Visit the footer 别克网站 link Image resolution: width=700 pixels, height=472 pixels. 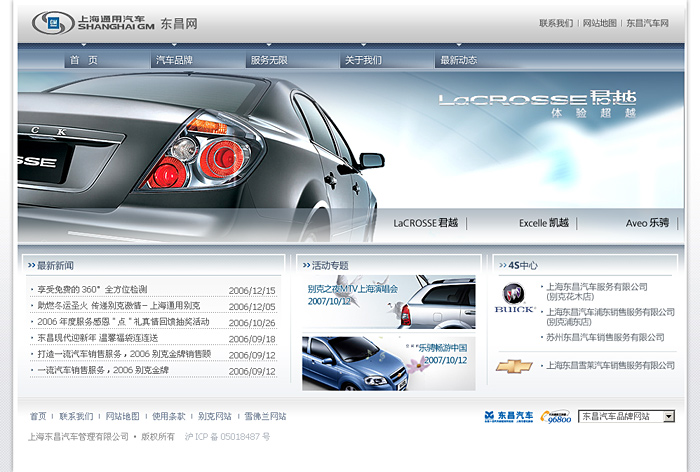215,416
